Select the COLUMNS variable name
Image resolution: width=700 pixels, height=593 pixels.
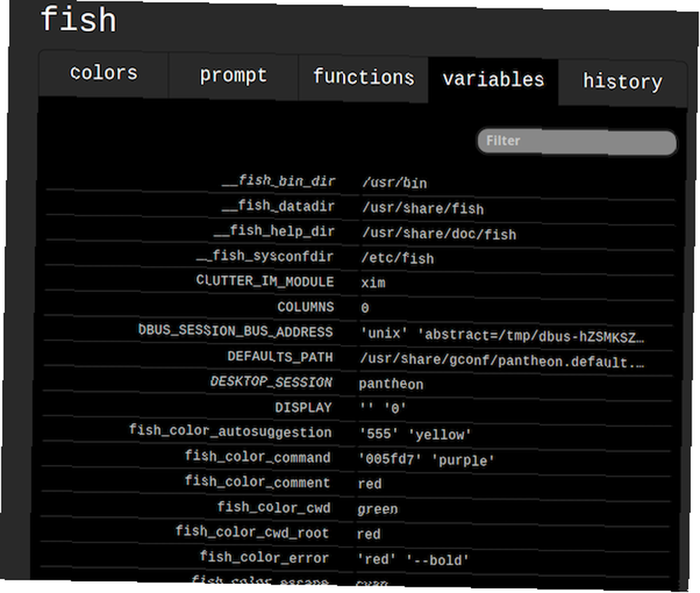pos(305,307)
